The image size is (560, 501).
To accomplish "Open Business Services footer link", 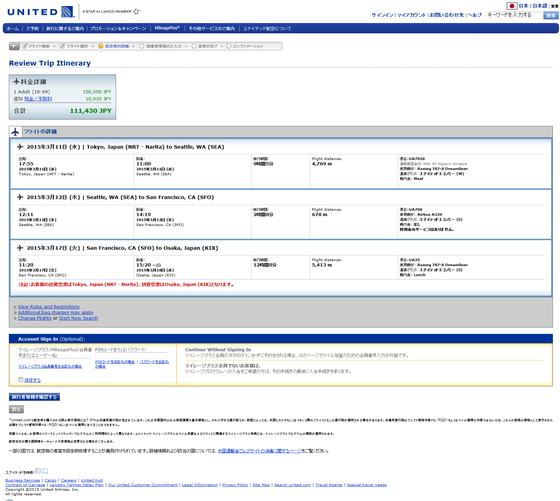I will click(22, 480).
